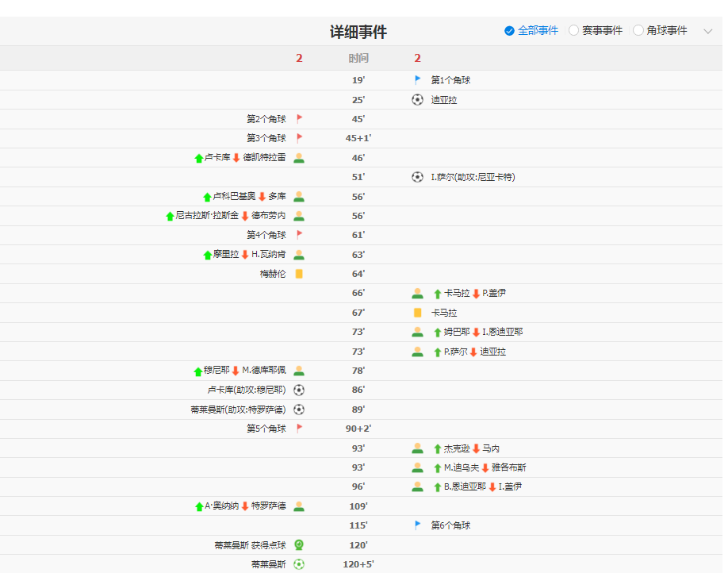
Task: Click substitution icon for P.萨尔 row
Action: pos(417,352)
